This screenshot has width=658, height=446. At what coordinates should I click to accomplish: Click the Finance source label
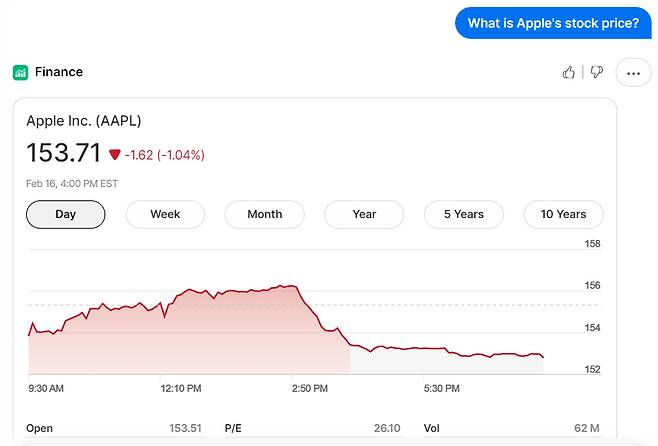click(x=59, y=72)
